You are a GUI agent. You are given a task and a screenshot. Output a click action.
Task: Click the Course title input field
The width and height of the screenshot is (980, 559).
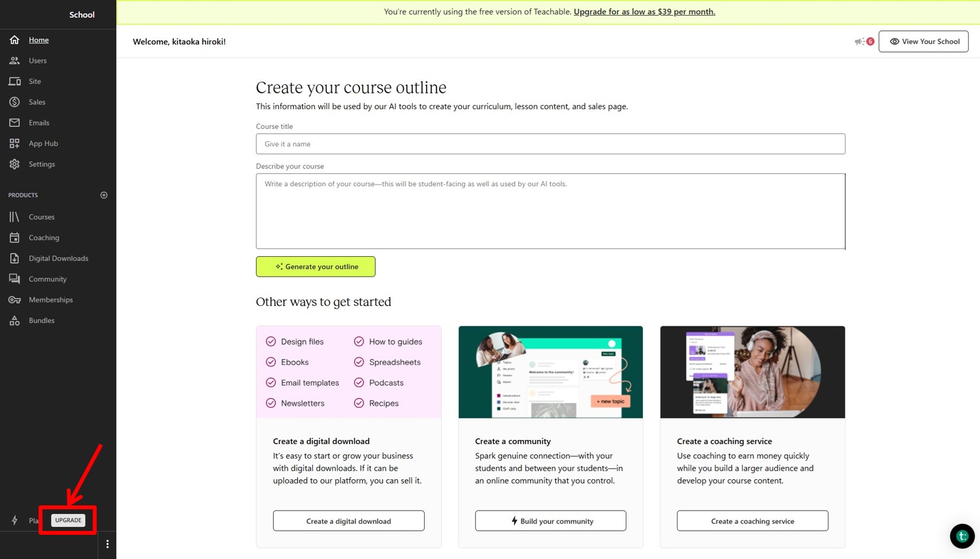point(550,144)
